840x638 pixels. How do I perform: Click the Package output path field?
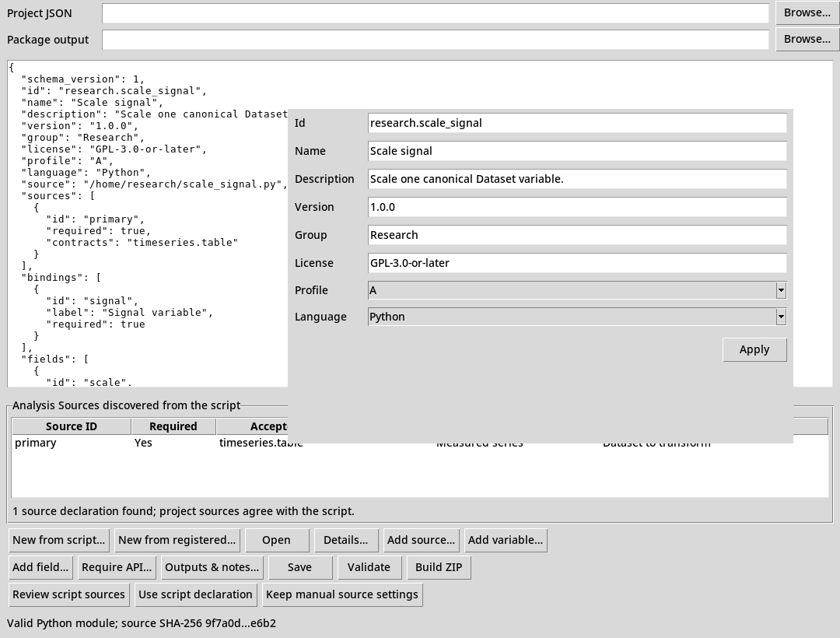[x=435, y=40]
